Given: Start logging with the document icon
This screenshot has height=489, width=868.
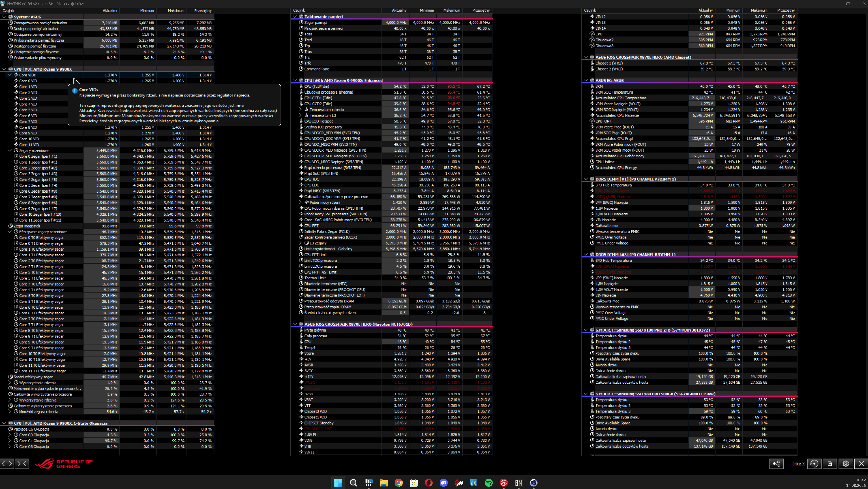Looking at the screenshot, I should tap(830, 464).
